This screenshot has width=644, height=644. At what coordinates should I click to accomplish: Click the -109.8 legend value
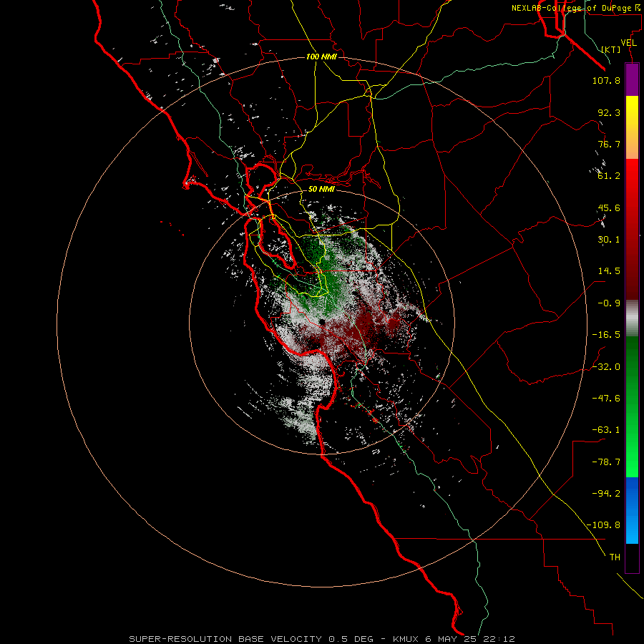tap(603, 525)
